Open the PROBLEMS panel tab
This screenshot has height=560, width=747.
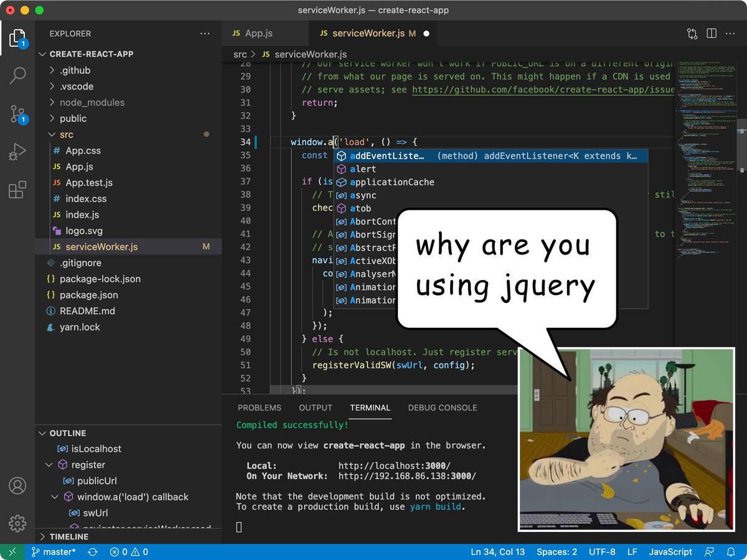click(260, 408)
